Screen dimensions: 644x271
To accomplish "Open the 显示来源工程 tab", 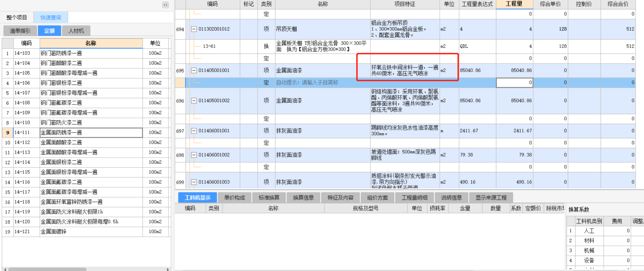I will tap(491, 198).
